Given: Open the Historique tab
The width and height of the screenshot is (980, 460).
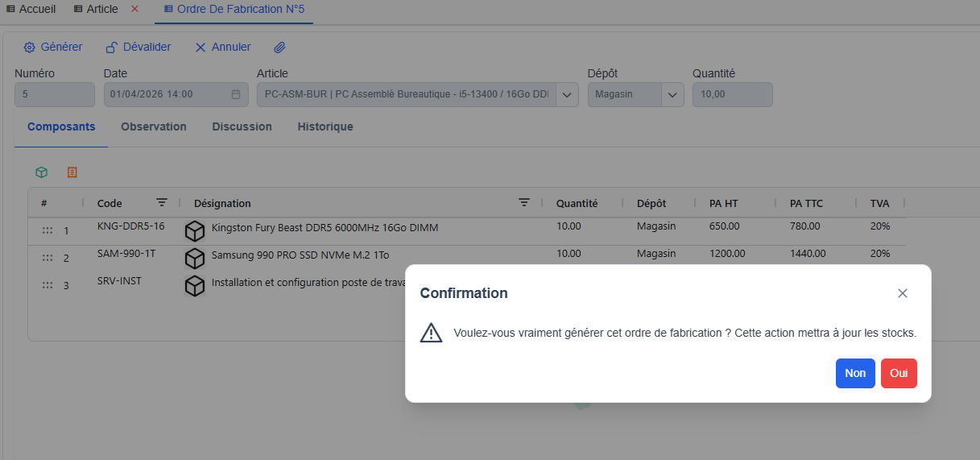Looking at the screenshot, I should coord(325,126).
